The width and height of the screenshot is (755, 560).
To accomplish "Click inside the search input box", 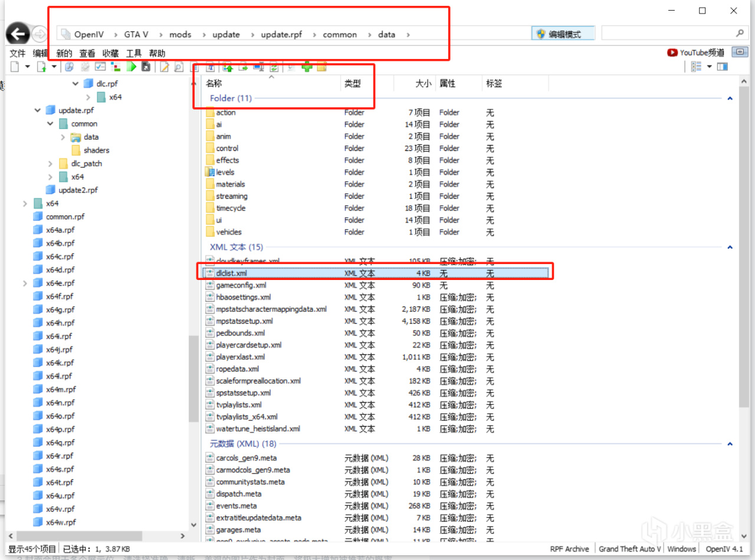I will pyautogui.click(x=668, y=34).
